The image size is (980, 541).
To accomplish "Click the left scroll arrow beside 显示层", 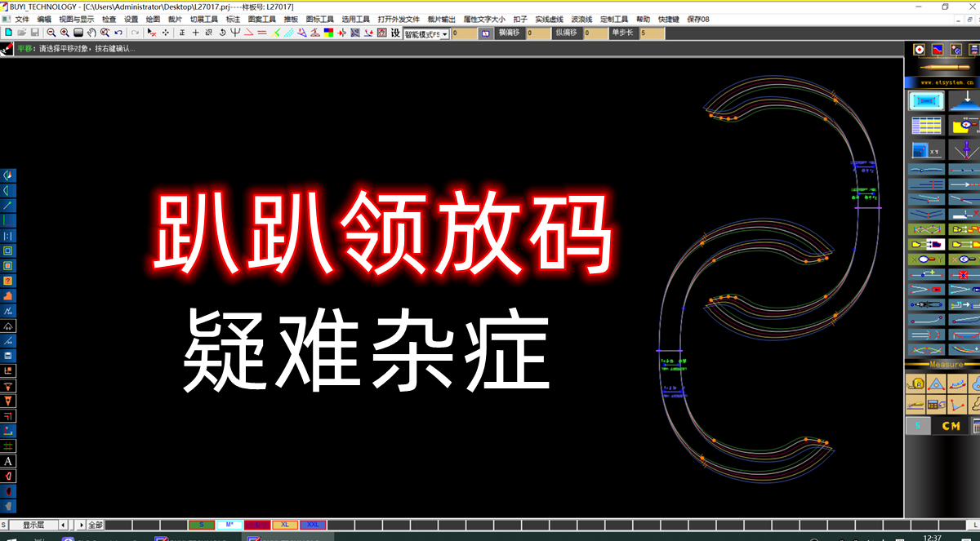I will point(64,525).
